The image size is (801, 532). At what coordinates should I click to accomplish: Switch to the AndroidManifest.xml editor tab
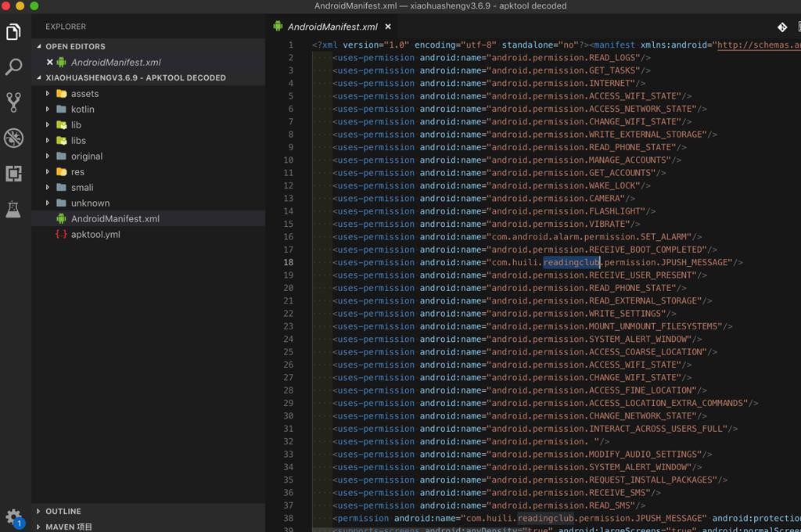pyautogui.click(x=332, y=27)
